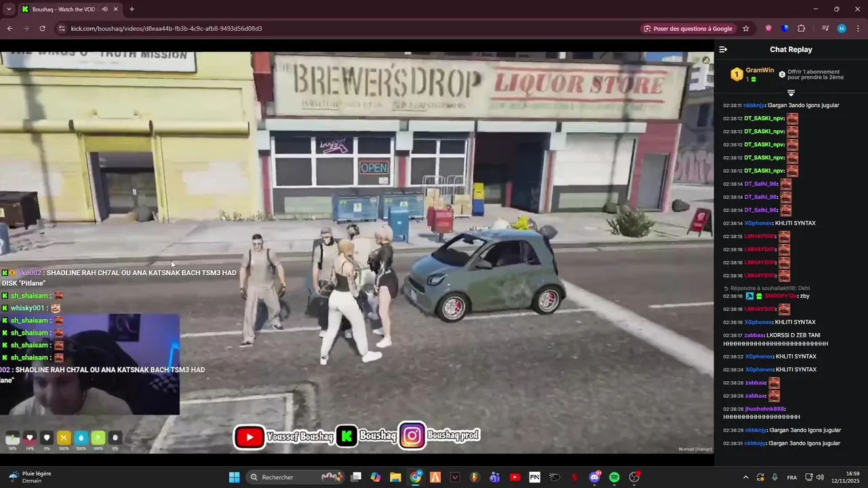Select the Kick logo in the stream overlay
Screen dimensions: 868x488
pos(347,436)
